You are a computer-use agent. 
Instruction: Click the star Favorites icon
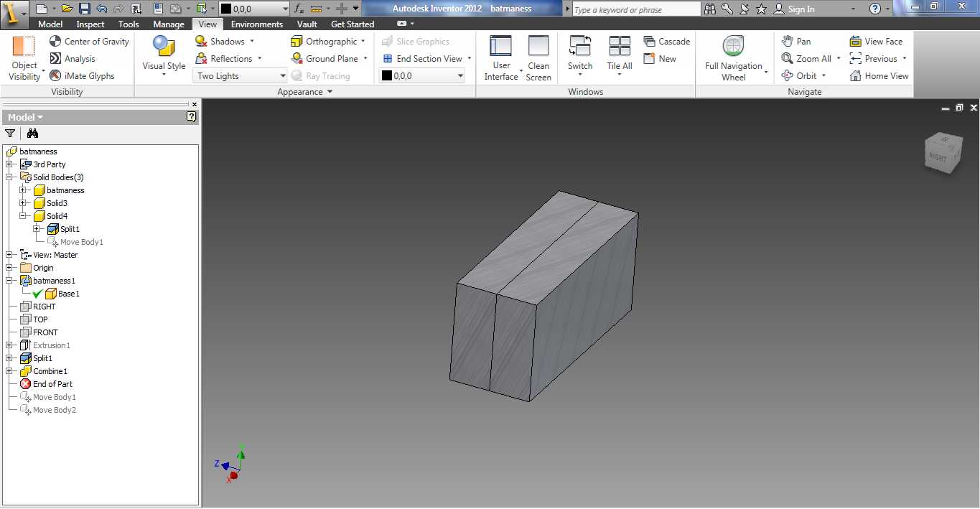(x=762, y=9)
